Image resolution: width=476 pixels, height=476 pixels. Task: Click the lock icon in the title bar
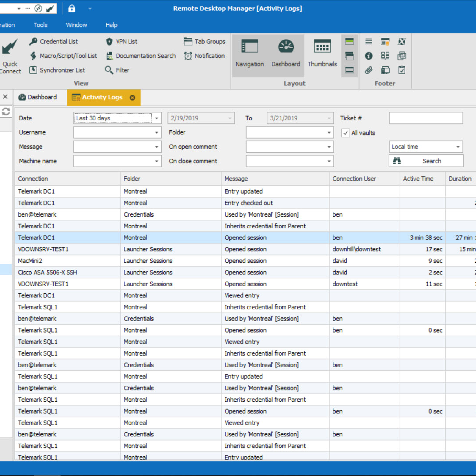72,9
